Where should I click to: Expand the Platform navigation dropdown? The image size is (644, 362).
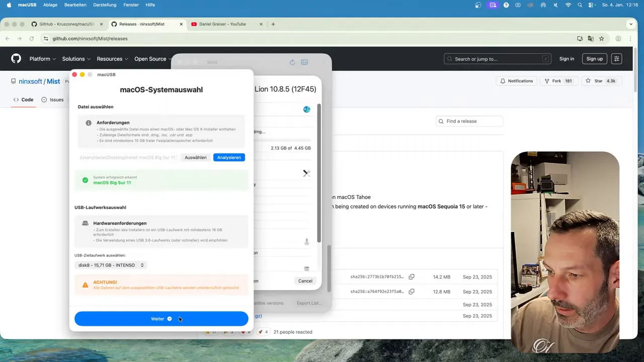pyautogui.click(x=42, y=59)
